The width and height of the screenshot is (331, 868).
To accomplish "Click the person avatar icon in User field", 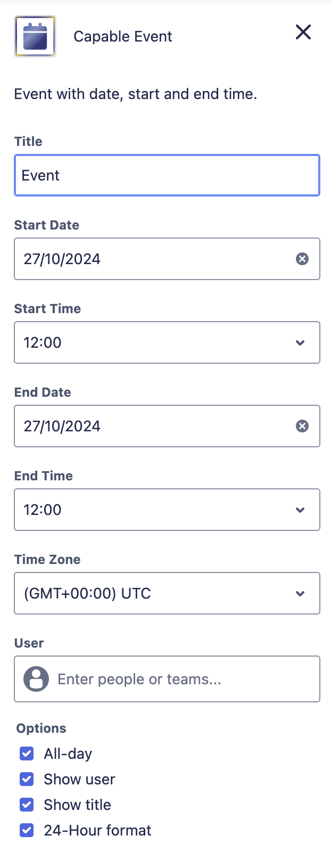I will pyautogui.click(x=36, y=679).
